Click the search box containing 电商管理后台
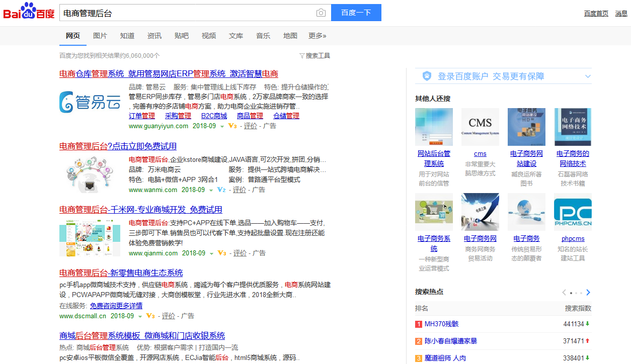 pyautogui.click(x=186, y=13)
